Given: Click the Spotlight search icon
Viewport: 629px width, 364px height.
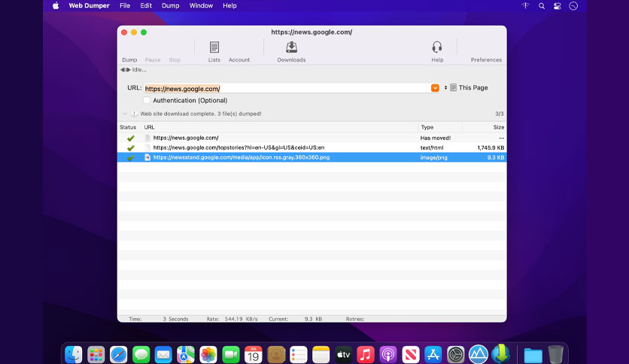Looking at the screenshot, I should [x=542, y=6].
